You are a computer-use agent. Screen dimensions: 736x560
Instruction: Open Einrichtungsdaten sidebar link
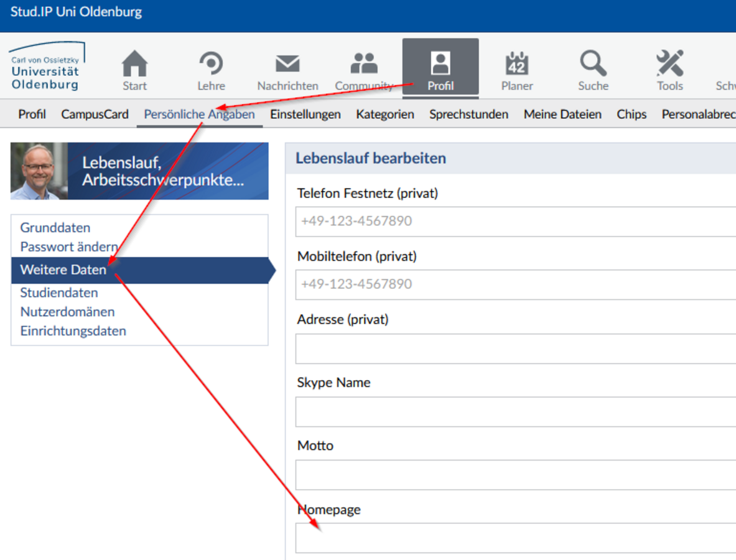tap(73, 331)
